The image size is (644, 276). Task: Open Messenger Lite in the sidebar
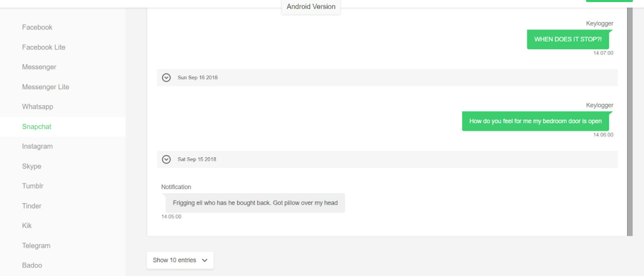click(45, 87)
